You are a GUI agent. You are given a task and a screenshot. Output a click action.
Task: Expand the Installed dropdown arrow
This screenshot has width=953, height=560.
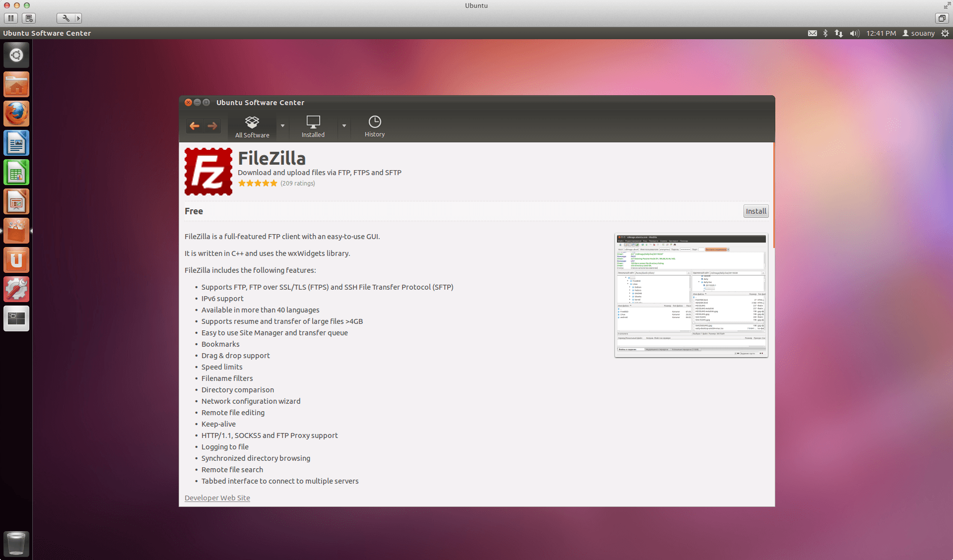tap(344, 126)
